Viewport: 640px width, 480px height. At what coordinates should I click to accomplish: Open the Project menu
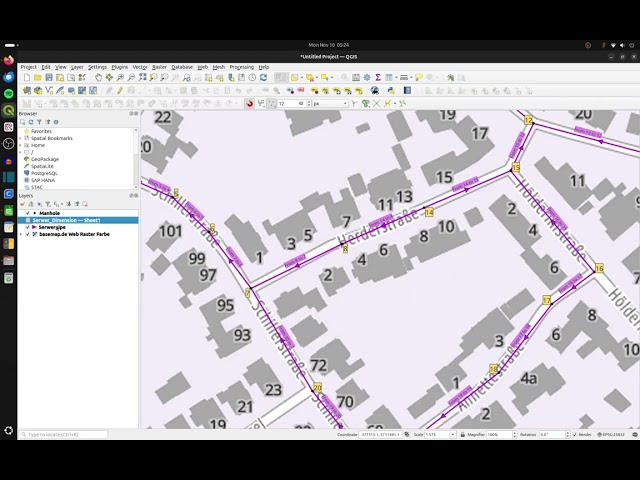29,67
